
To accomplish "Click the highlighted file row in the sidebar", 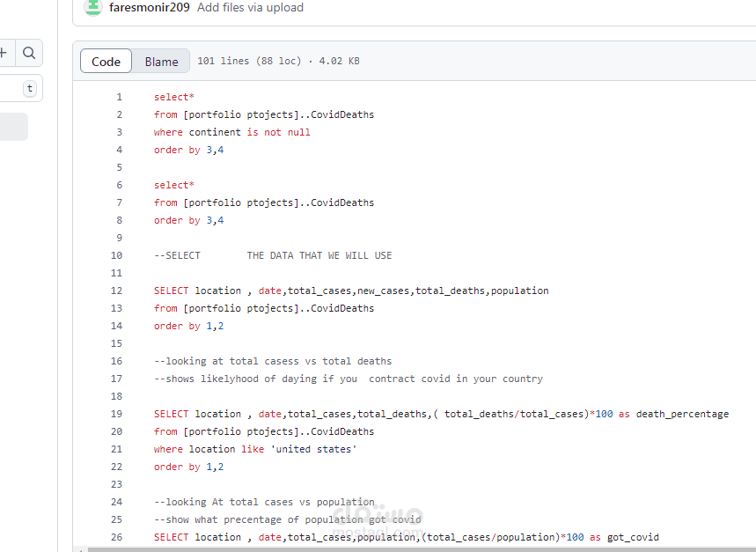I will coord(13,127).
